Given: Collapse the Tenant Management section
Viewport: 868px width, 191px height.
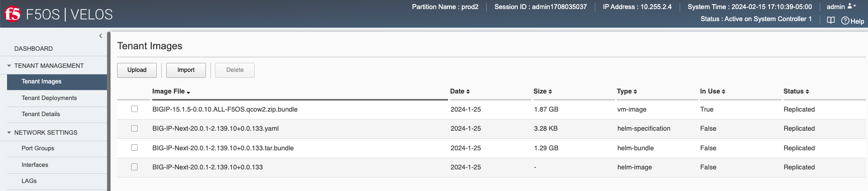Looking at the screenshot, I should [x=9, y=66].
